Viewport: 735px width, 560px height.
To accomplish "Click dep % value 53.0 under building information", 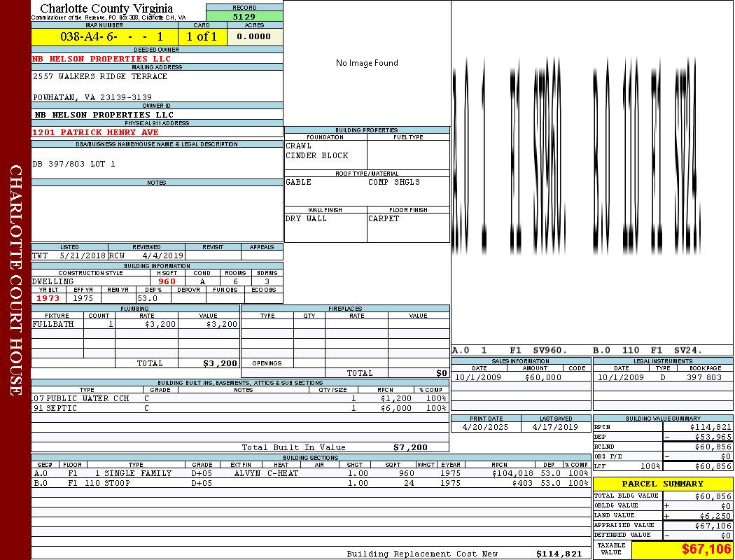I will (148, 298).
